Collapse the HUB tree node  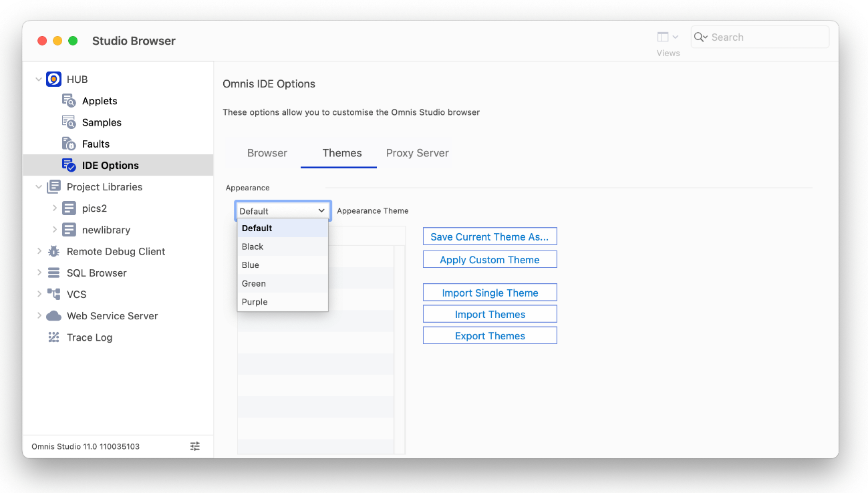[x=39, y=79]
